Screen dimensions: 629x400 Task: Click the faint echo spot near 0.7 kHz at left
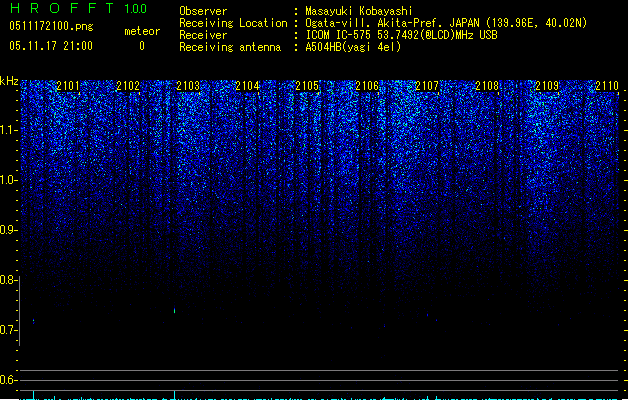click(x=33, y=321)
